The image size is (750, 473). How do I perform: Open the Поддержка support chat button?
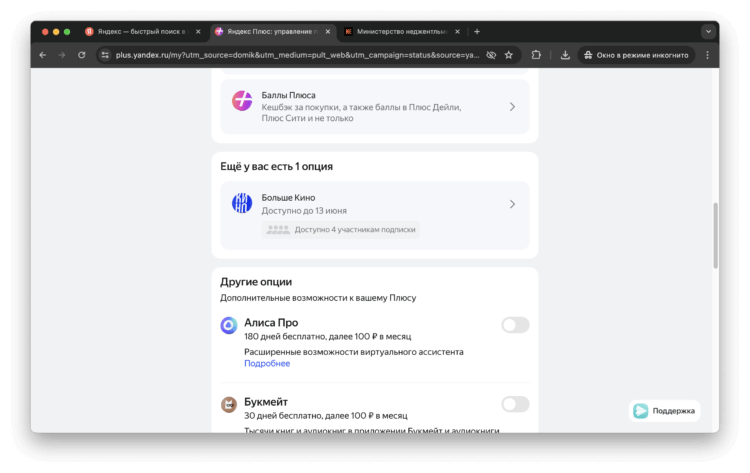(x=664, y=411)
